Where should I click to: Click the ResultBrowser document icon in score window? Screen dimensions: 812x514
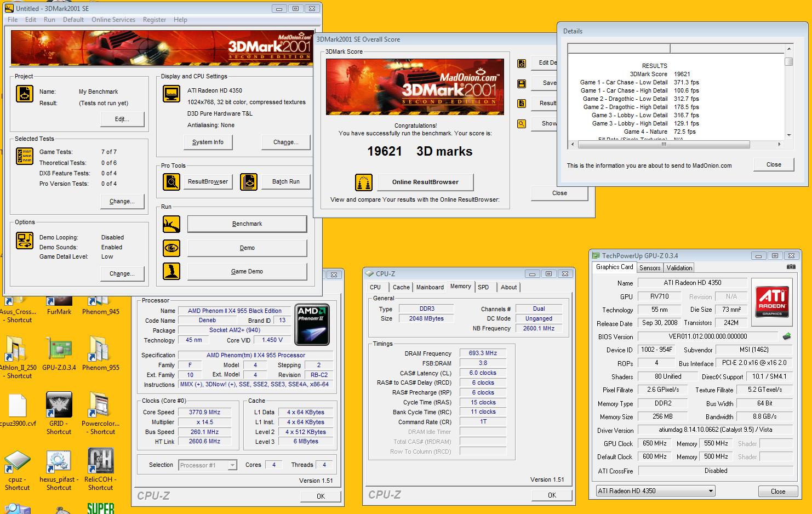click(522, 103)
